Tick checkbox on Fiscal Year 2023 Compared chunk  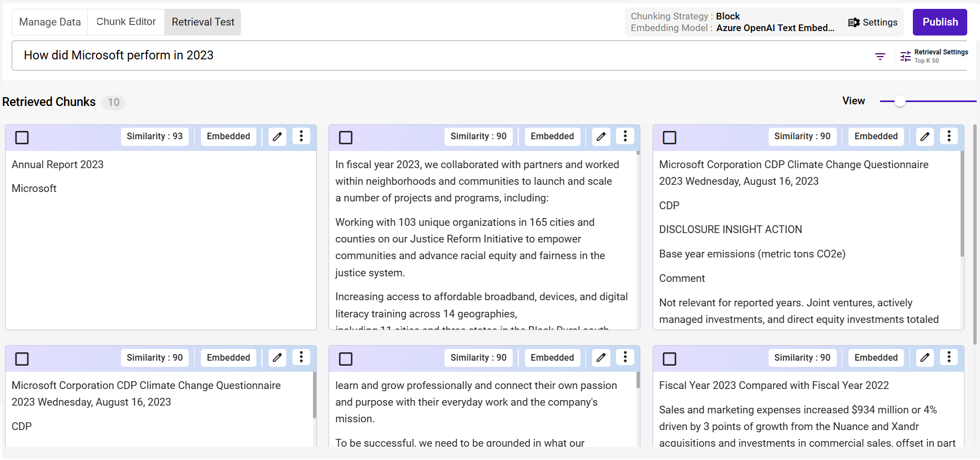coord(670,359)
